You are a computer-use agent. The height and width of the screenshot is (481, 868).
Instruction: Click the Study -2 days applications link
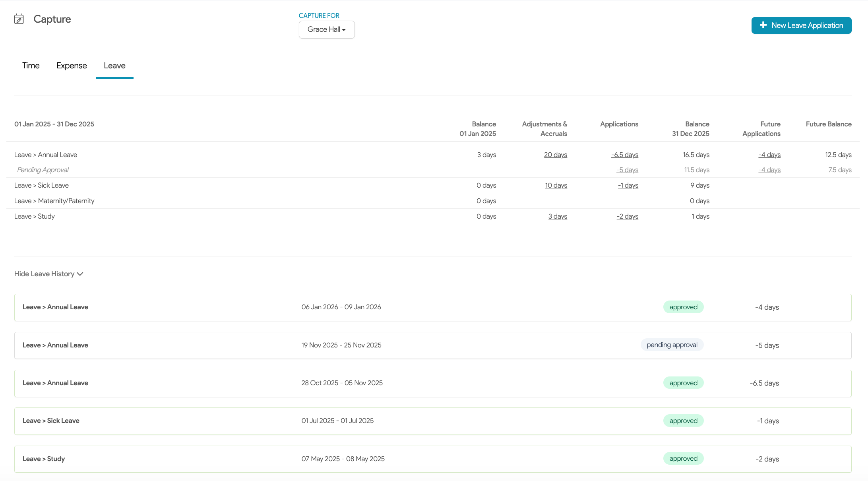point(627,216)
